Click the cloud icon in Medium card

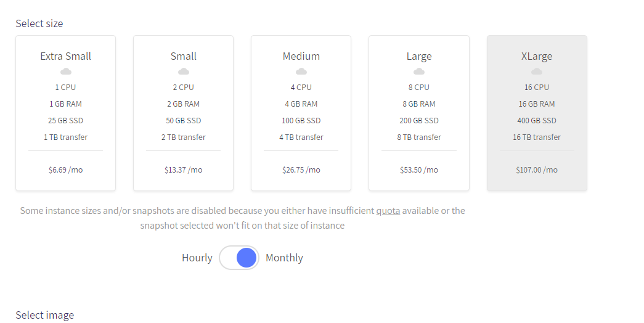click(x=301, y=72)
